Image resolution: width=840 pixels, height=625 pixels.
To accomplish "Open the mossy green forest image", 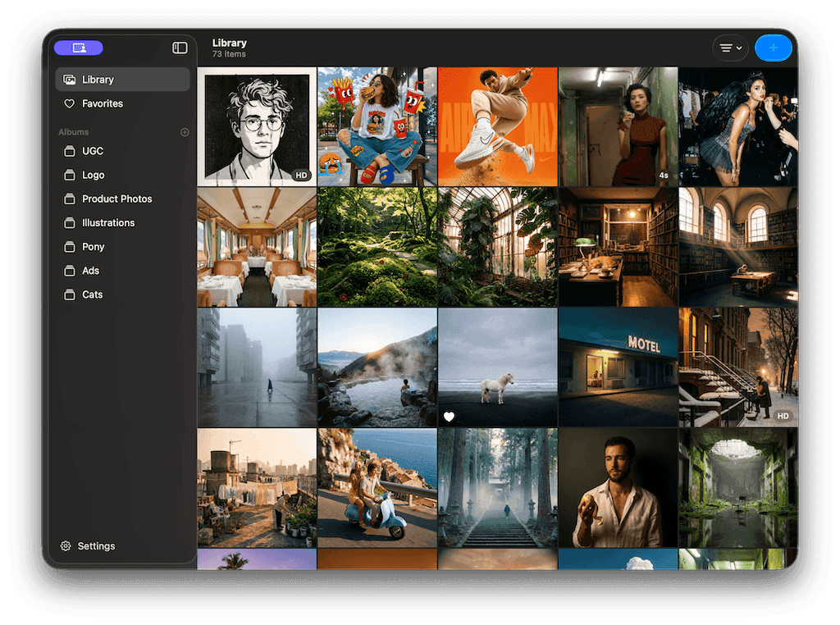I will tap(377, 247).
